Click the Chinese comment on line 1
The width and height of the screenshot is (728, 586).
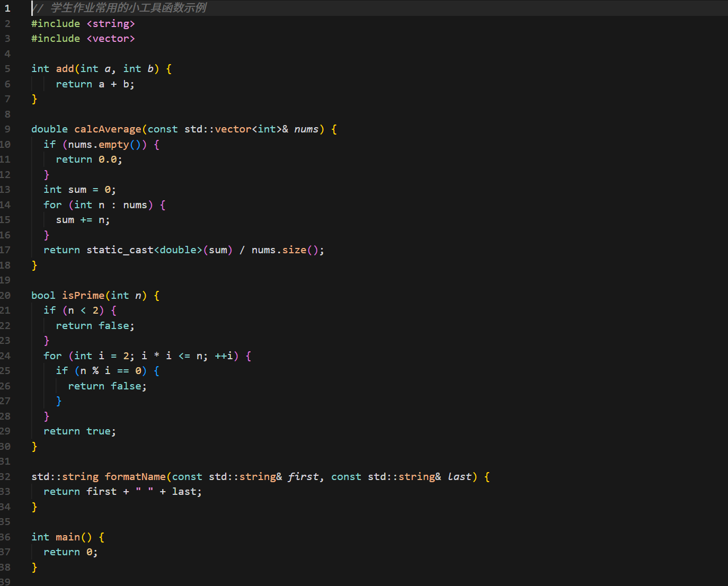(119, 8)
